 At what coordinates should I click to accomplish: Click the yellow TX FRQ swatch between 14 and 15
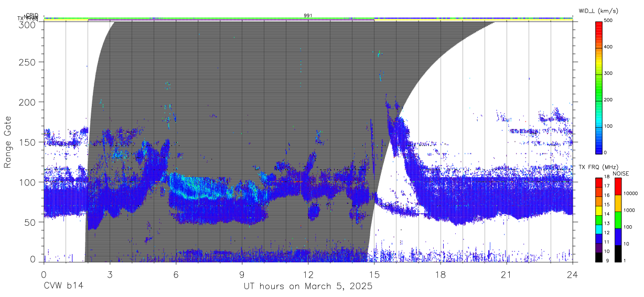(598, 211)
